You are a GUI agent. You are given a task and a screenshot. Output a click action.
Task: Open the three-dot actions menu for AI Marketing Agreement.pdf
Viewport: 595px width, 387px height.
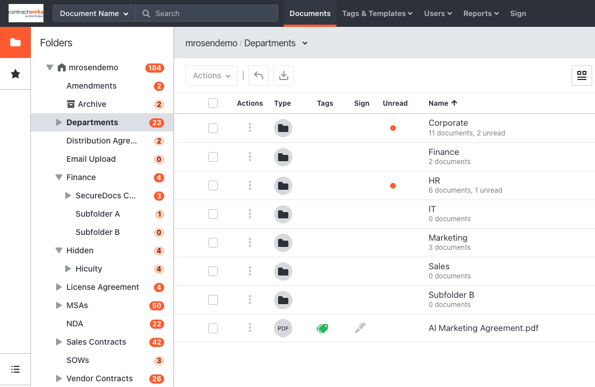coord(250,328)
